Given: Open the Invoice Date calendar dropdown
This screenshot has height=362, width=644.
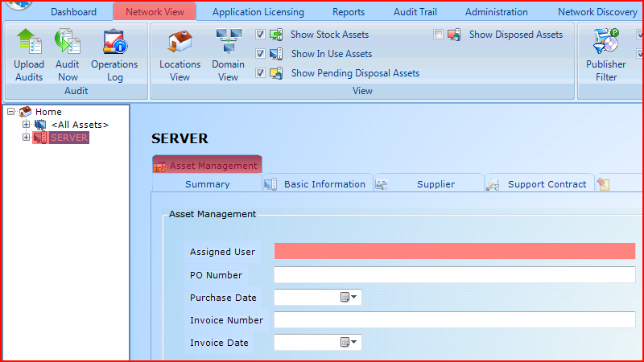Looking at the screenshot, I should click(349, 343).
